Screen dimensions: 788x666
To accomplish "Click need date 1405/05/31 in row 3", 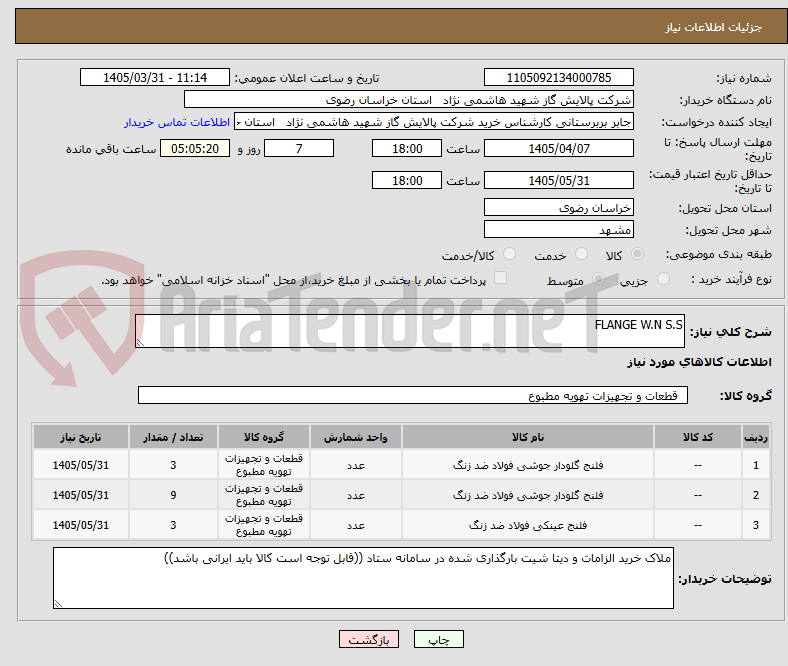I will click(x=80, y=525).
